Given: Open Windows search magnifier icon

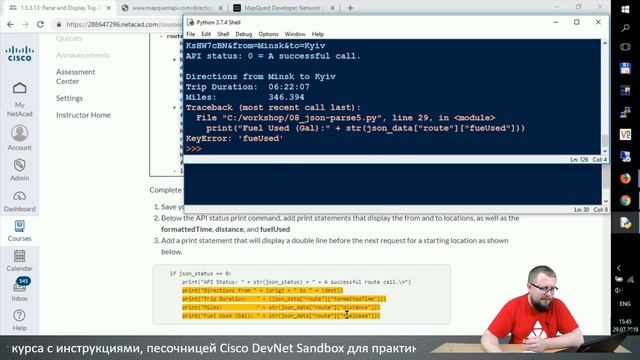Looking at the screenshot, I should click(x=625, y=28).
